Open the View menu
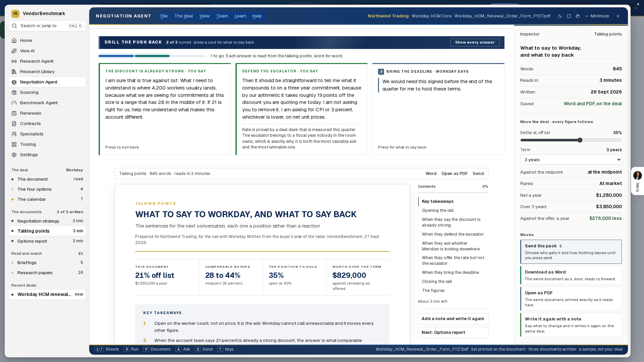Screen dimensions: 644x362 tap(205, 16)
